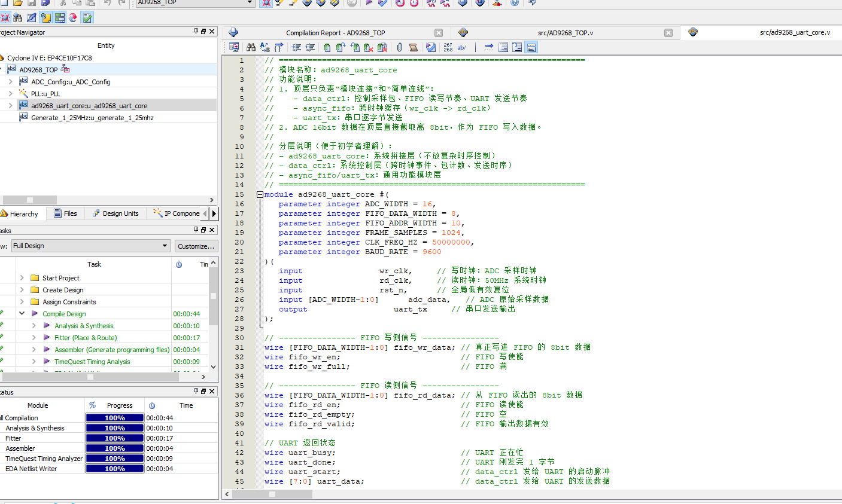This screenshot has height=504, width=842.
Task: Switch to the Files tab
Action: 66,213
